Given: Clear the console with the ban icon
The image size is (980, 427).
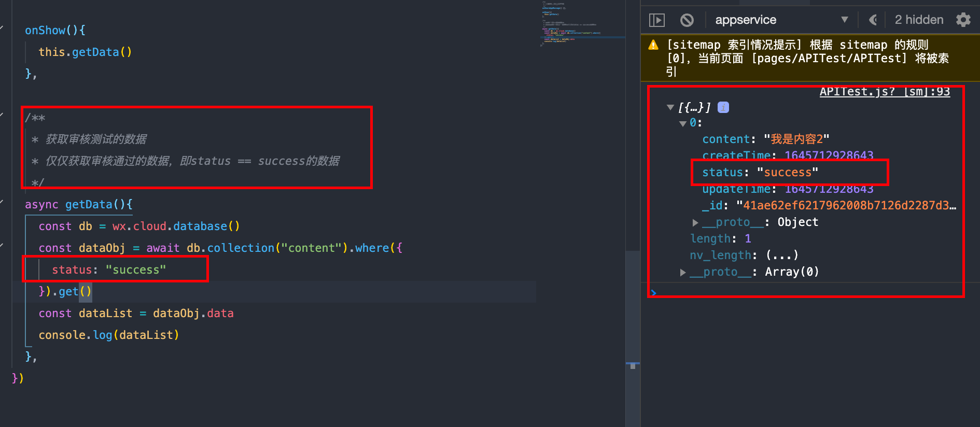Looking at the screenshot, I should point(687,20).
